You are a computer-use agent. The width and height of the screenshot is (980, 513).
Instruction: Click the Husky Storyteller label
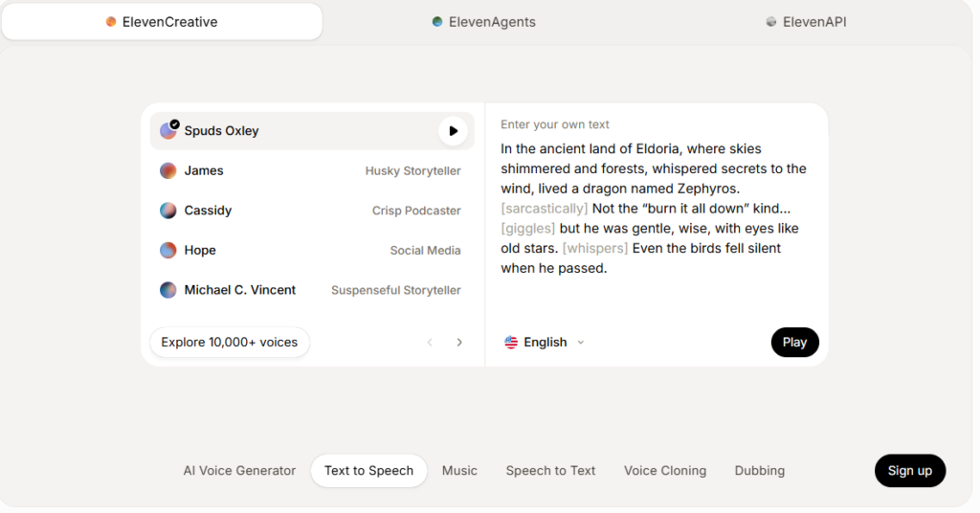tap(413, 170)
